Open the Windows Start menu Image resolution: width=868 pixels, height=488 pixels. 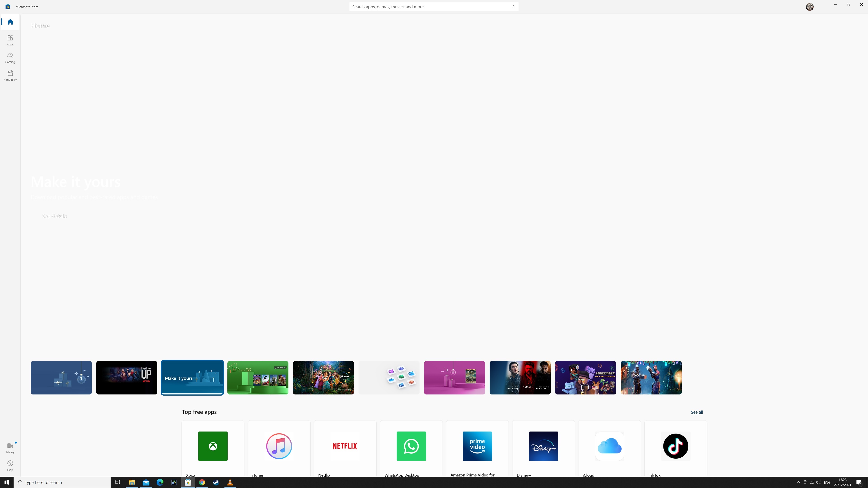click(x=7, y=482)
